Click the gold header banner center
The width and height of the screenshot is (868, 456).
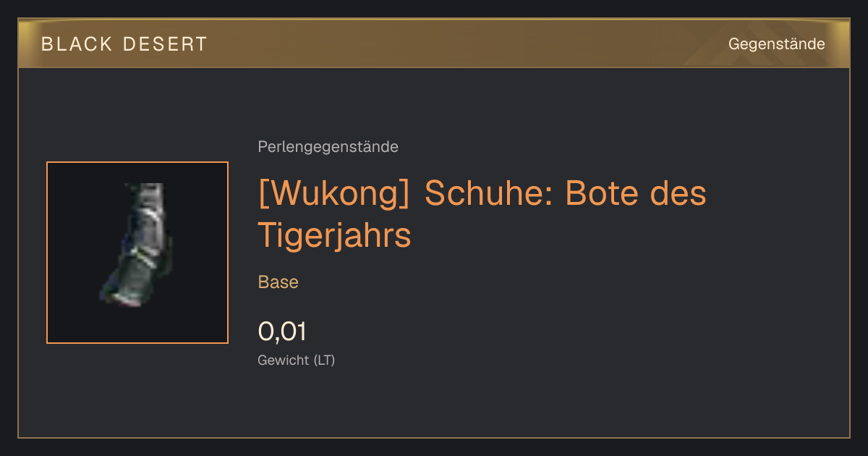pos(434,43)
